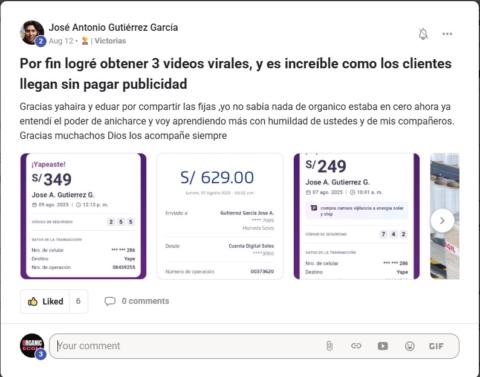
Task: Click the post title about 3 videos virales
Action: click(235, 74)
